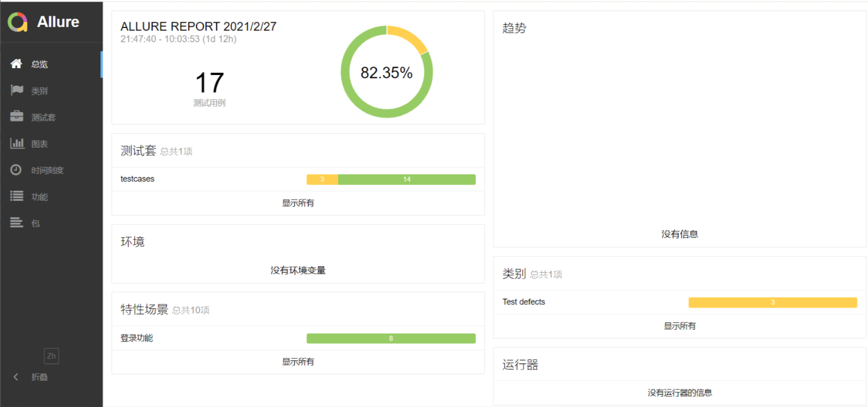Image resolution: width=868 pixels, height=407 pixels.
Task: Click the 没有环境变量 message
Action: 298,271
